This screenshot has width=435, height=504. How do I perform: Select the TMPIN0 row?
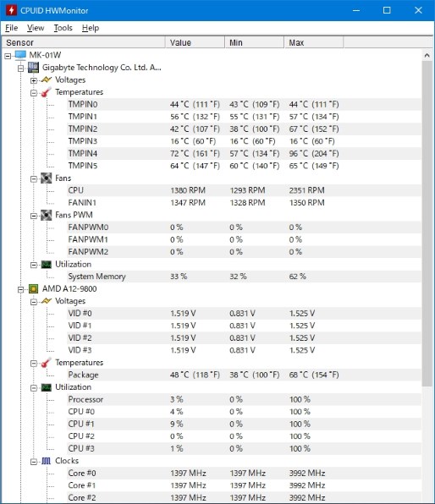pyautogui.click(x=244, y=105)
